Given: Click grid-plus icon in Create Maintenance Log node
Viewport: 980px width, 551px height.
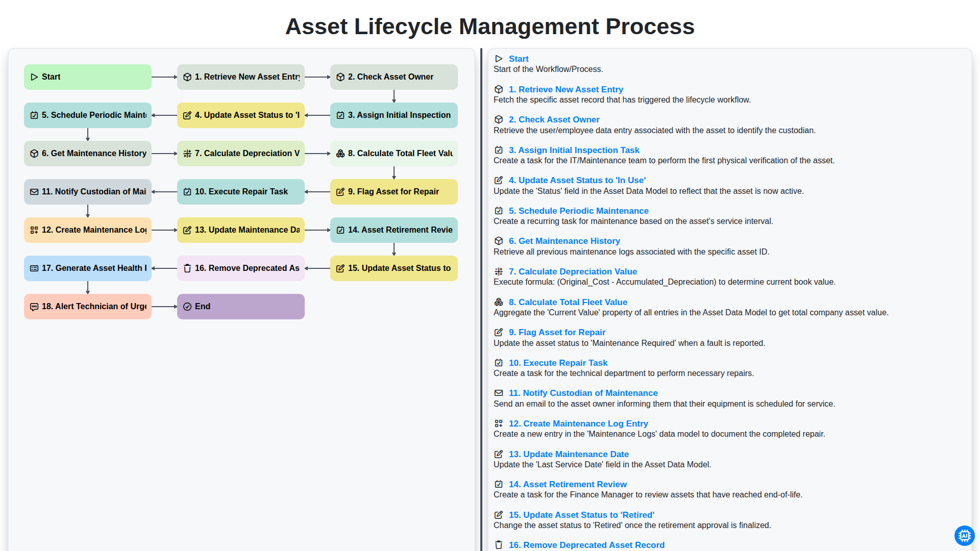Looking at the screenshot, I should 34,230.
